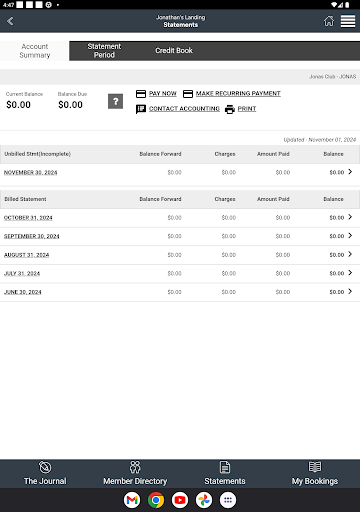Launch YouTube from the dock
360x512 pixels.
point(180,500)
